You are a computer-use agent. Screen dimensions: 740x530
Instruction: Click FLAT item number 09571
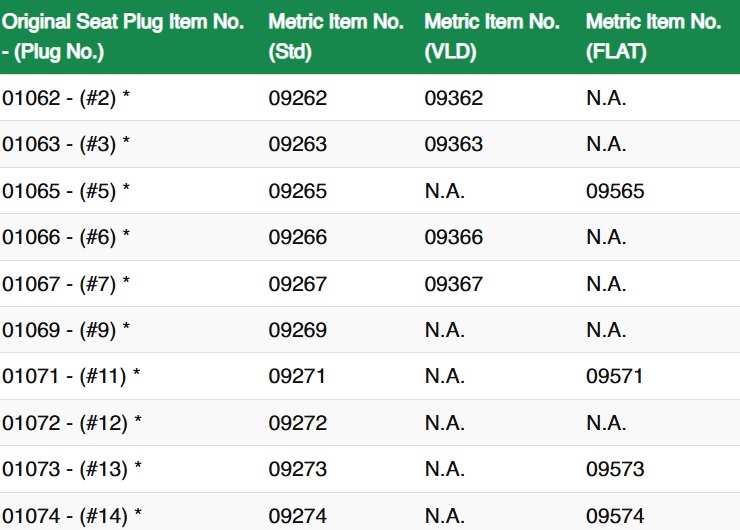click(614, 377)
